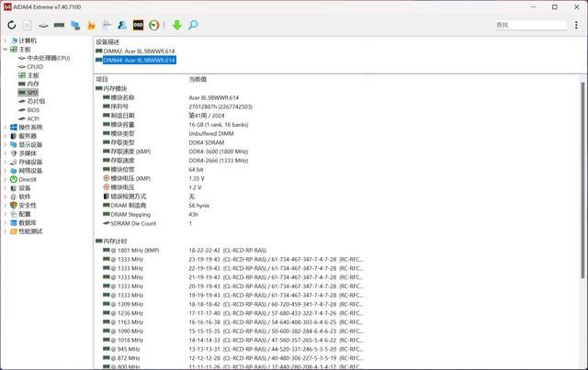Viewport: 588px width, 370px height.
Task: Click the refresh icon in the toolbar
Action: 12,26
